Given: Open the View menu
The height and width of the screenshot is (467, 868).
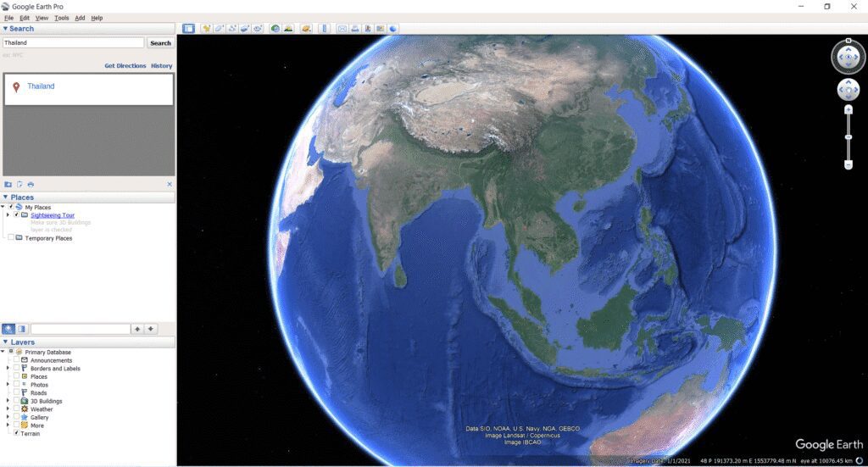Looking at the screenshot, I should (42, 18).
